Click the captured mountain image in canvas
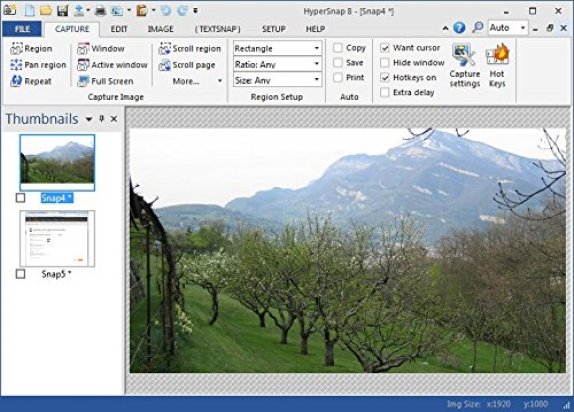Viewport: 574px width, 412px height. point(348,250)
